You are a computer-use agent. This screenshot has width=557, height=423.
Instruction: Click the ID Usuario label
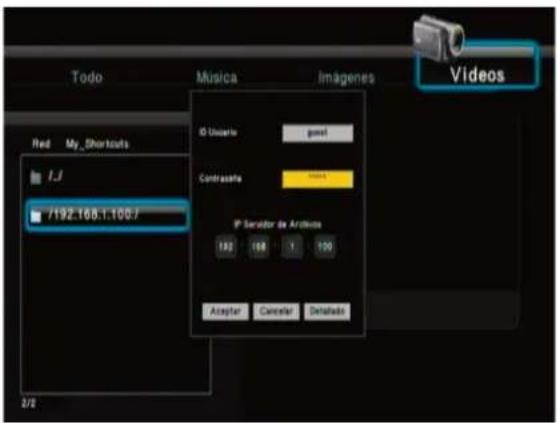218,132
